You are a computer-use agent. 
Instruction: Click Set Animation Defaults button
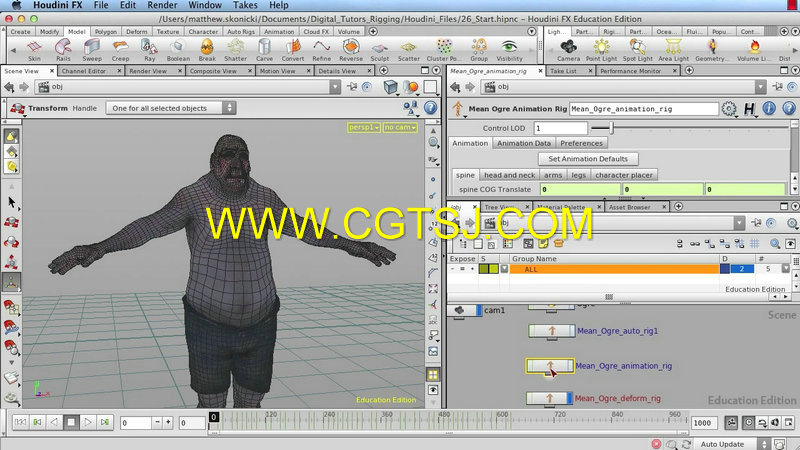point(588,159)
